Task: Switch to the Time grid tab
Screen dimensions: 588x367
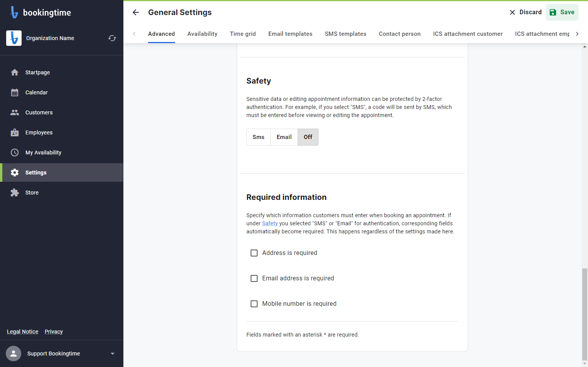Action: click(x=243, y=34)
